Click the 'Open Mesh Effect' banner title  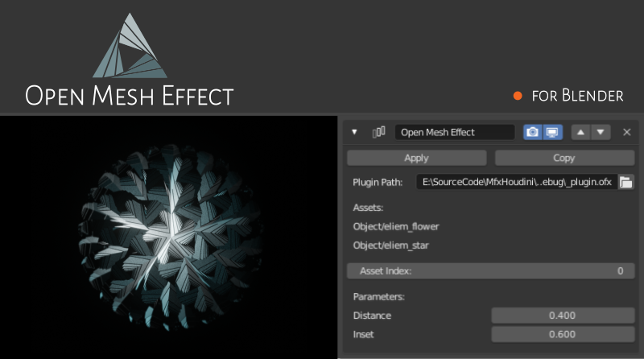point(130,96)
